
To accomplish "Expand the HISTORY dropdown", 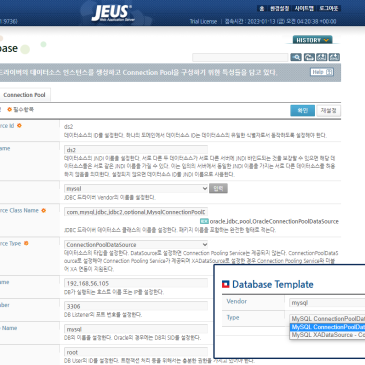I will click(312, 40).
